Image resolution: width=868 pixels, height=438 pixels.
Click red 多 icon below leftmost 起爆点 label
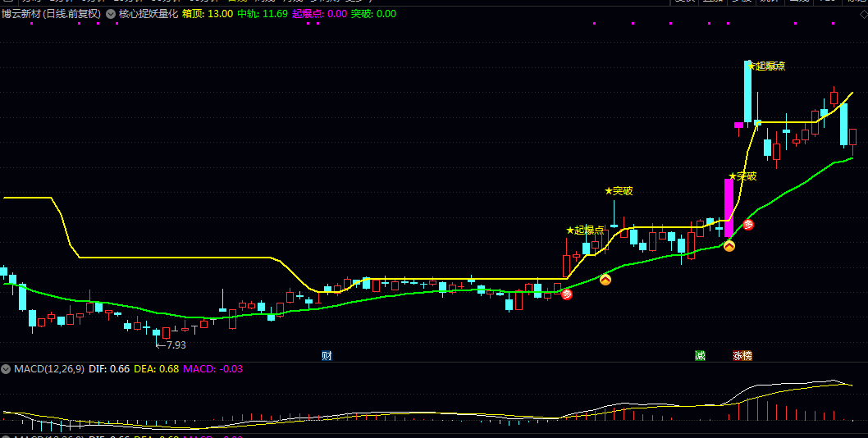pyautogui.click(x=567, y=294)
